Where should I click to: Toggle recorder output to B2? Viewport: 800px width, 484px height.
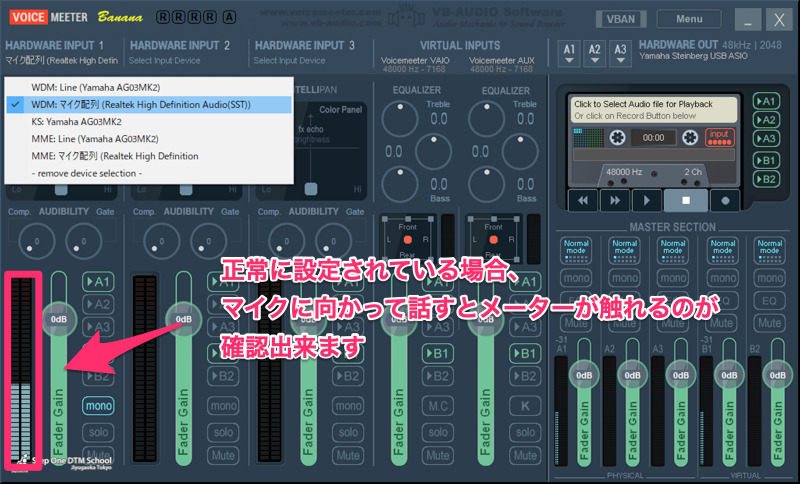coord(766,180)
